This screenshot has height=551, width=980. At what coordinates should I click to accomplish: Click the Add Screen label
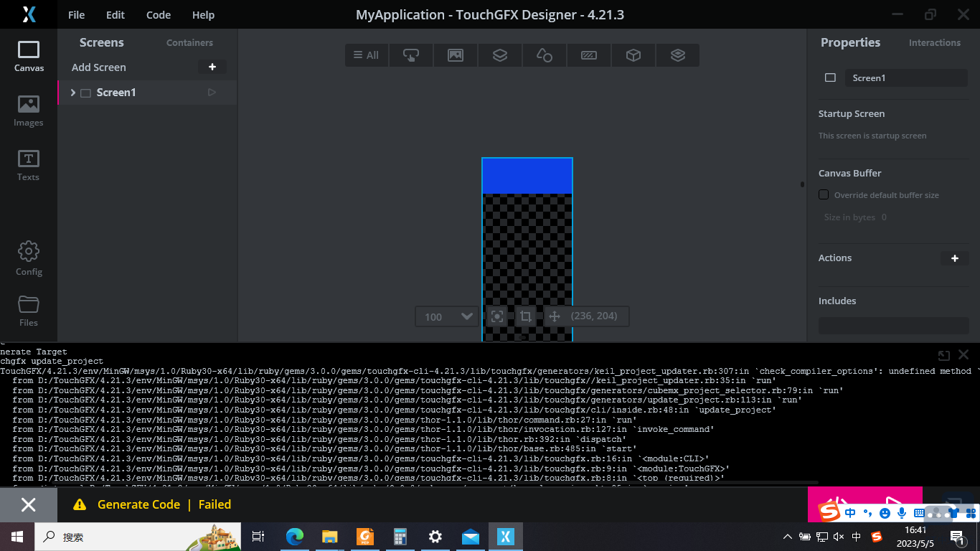(99, 67)
